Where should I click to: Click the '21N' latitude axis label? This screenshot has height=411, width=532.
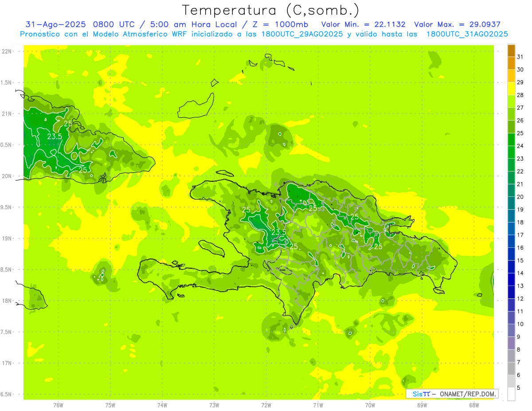coord(8,114)
